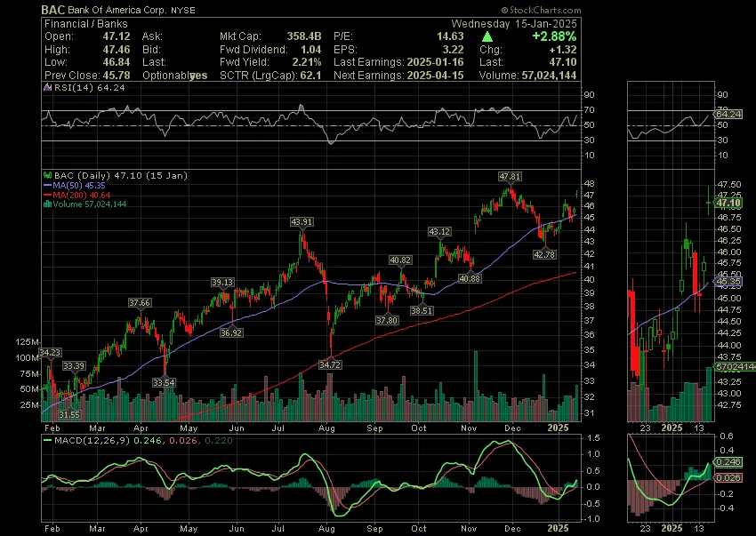The height and width of the screenshot is (536, 756).
Task: Click the MA(200) 40.64 legend label
Action: click(x=82, y=196)
